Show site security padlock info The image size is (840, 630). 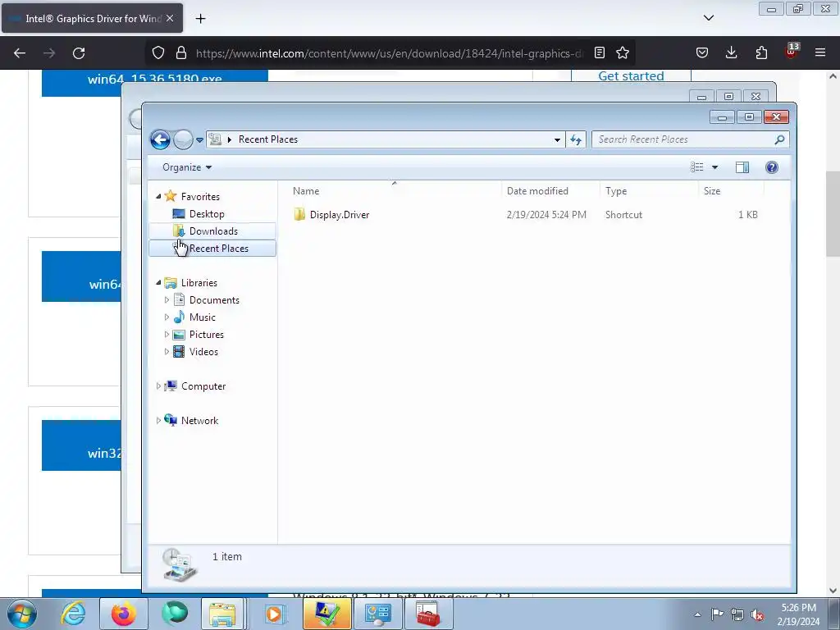[x=181, y=52]
